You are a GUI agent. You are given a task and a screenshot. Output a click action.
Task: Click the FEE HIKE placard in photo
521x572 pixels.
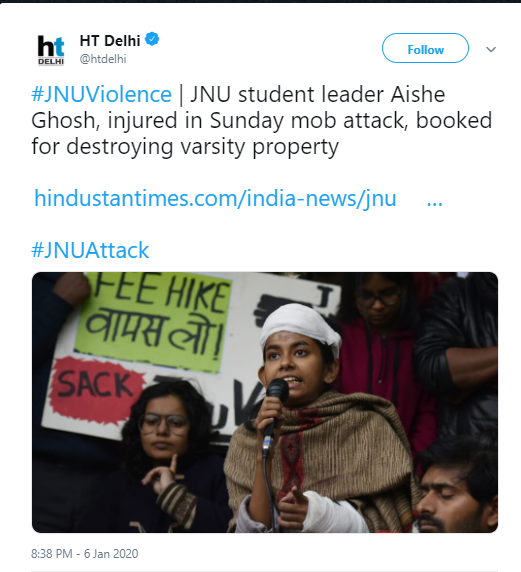pyautogui.click(x=153, y=323)
